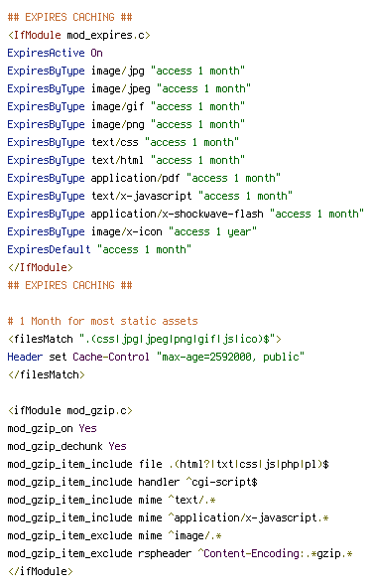Click the ifModule mod_gzip.c opening tag

pos(70,410)
